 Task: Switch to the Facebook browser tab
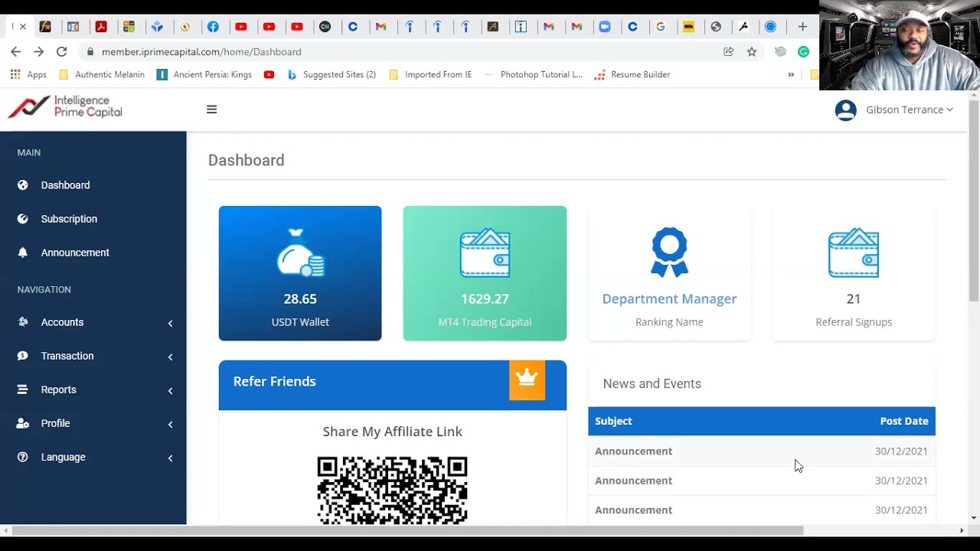point(213,26)
